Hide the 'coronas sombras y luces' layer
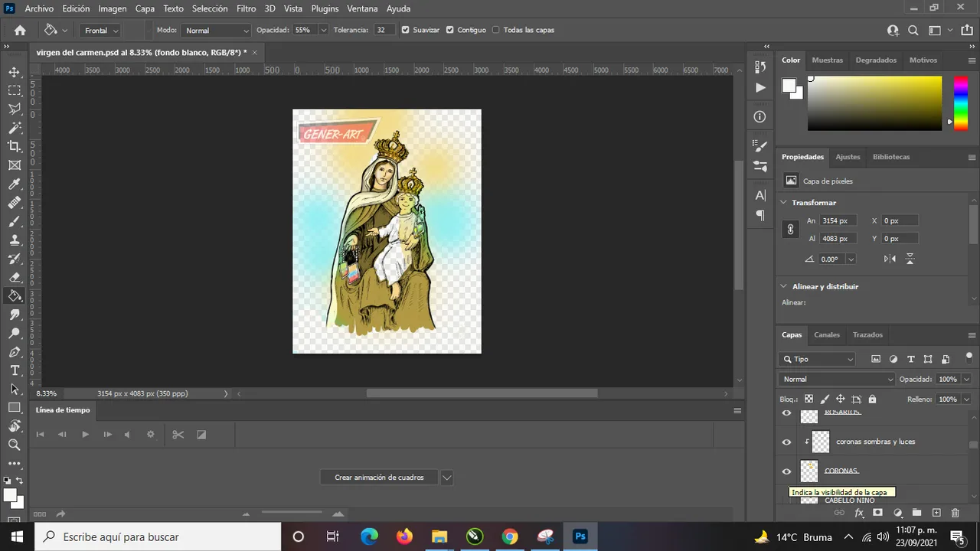This screenshot has width=980, height=551. tap(786, 442)
